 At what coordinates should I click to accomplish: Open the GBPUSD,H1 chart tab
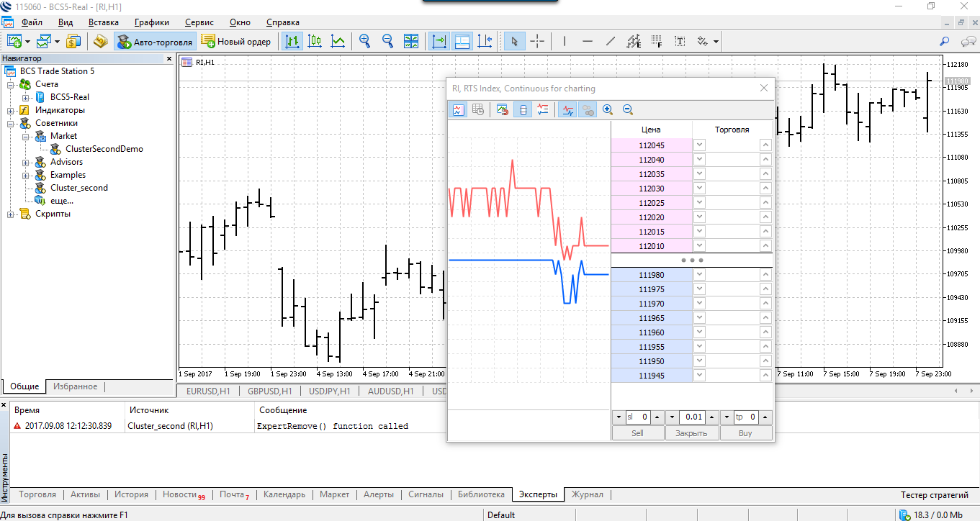(x=270, y=391)
